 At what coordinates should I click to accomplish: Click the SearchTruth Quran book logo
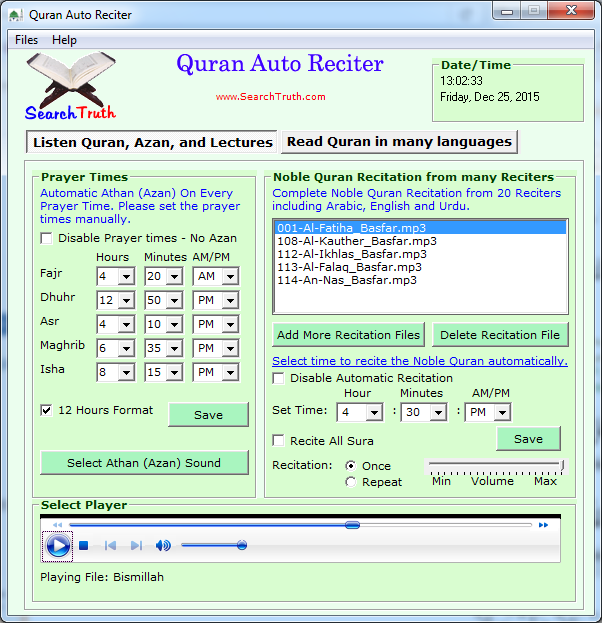point(71,86)
